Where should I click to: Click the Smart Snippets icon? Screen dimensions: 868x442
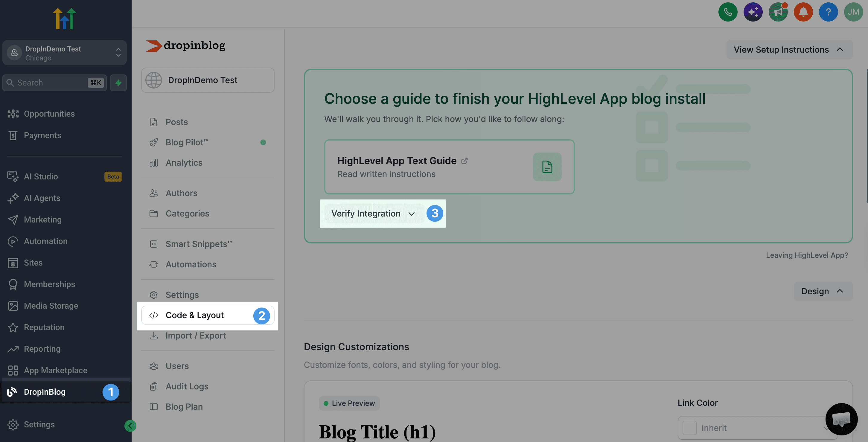click(154, 244)
